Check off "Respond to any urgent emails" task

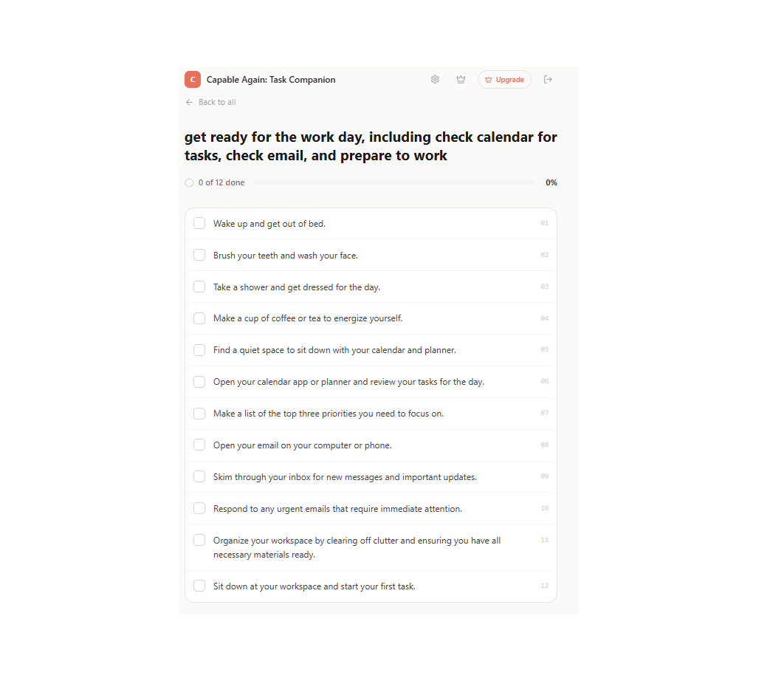pyautogui.click(x=199, y=507)
